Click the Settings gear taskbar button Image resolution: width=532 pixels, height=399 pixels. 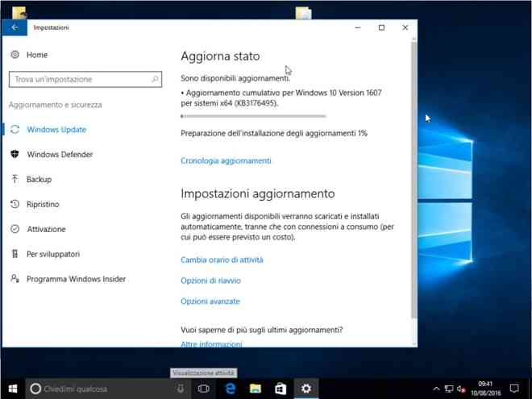coord(305,389)
